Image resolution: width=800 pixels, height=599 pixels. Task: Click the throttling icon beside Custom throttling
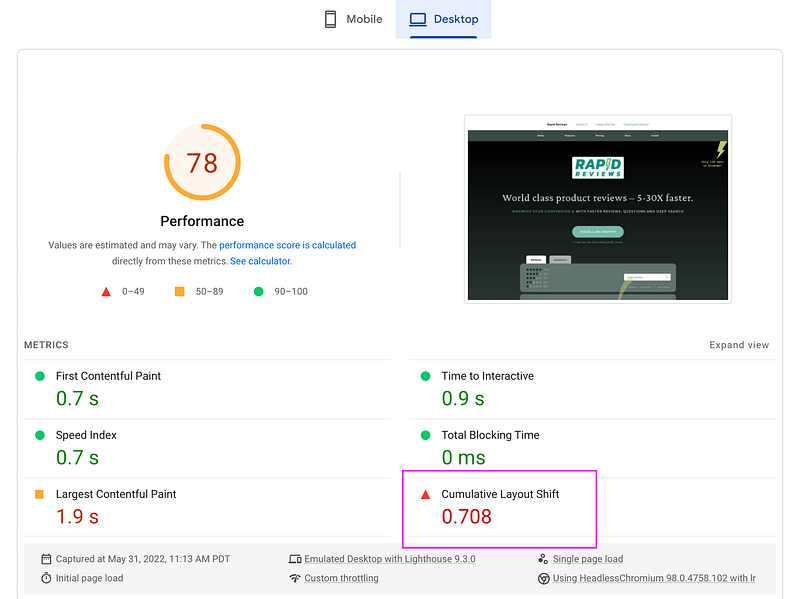(294, 578)
